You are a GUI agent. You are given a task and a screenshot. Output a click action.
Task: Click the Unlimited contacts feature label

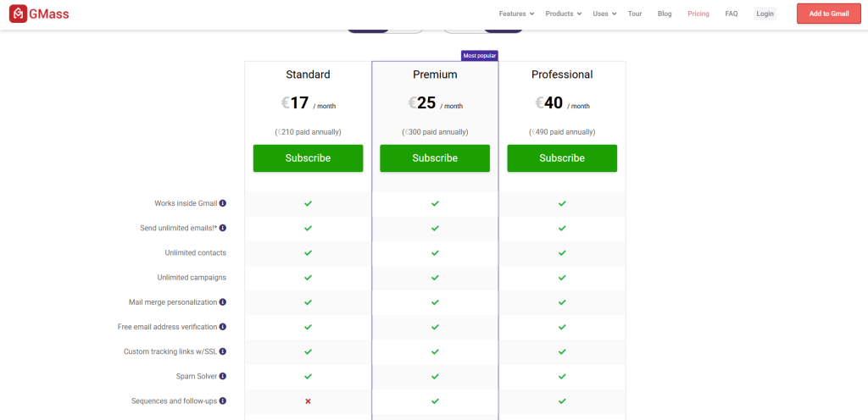tap(196, 252)
